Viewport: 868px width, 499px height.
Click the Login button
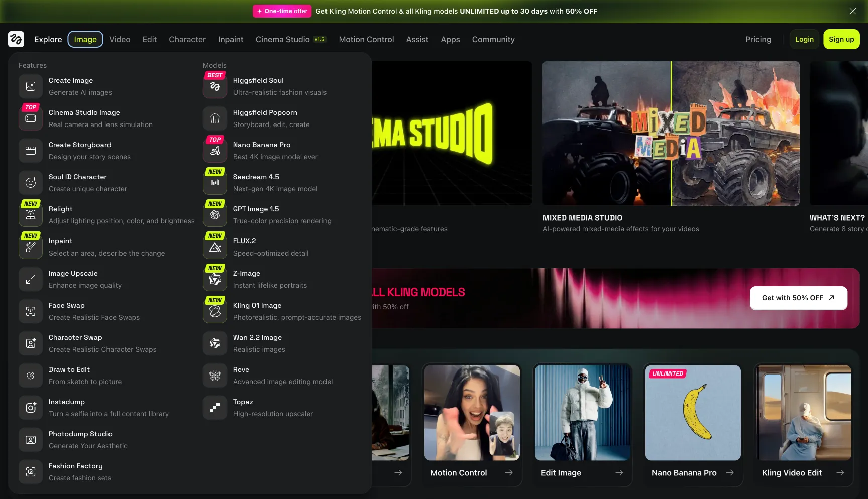[804, 39]
